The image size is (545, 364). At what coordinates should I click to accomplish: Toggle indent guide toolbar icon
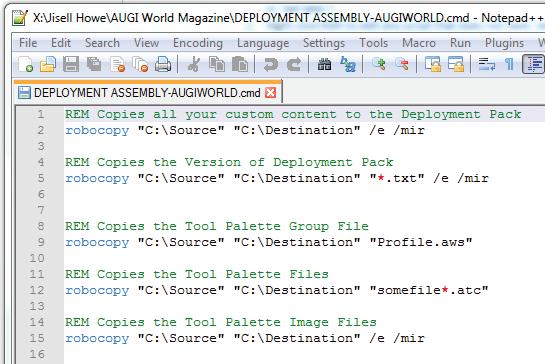coord(534,64)
